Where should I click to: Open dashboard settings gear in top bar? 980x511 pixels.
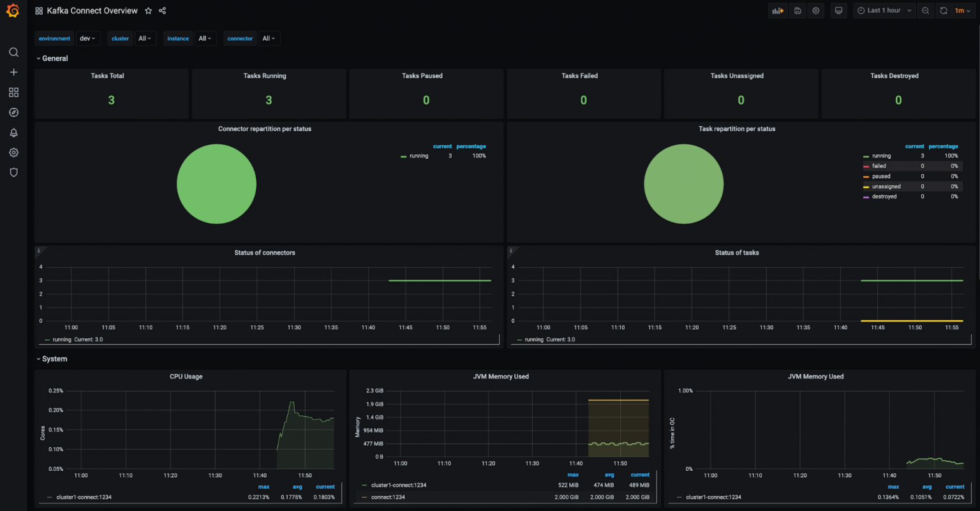pyautogui.click(x=816, y=11)
